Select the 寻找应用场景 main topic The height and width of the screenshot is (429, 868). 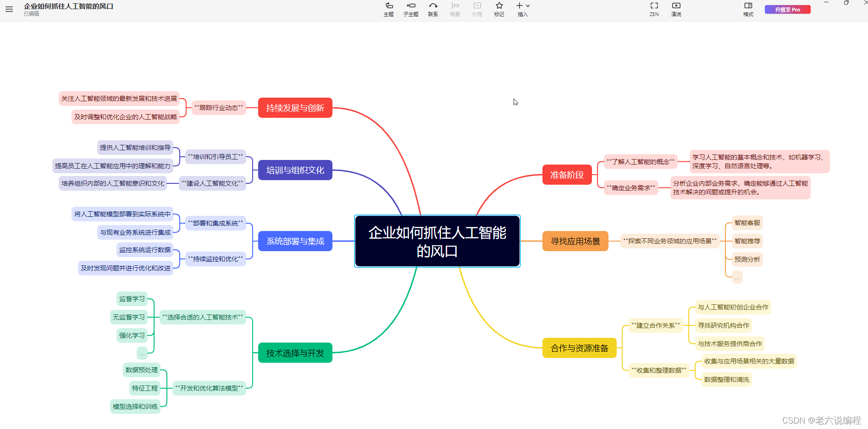pos(575,241)
